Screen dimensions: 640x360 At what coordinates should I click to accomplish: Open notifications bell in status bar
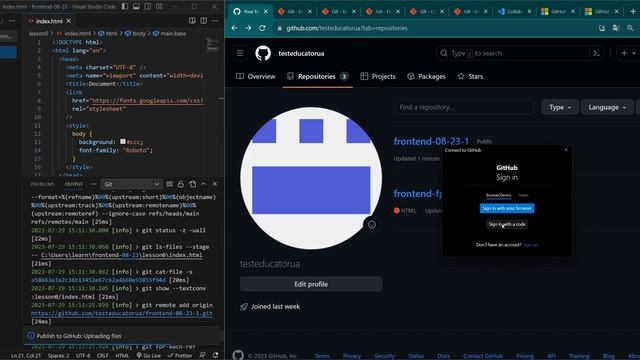point(216,356)
